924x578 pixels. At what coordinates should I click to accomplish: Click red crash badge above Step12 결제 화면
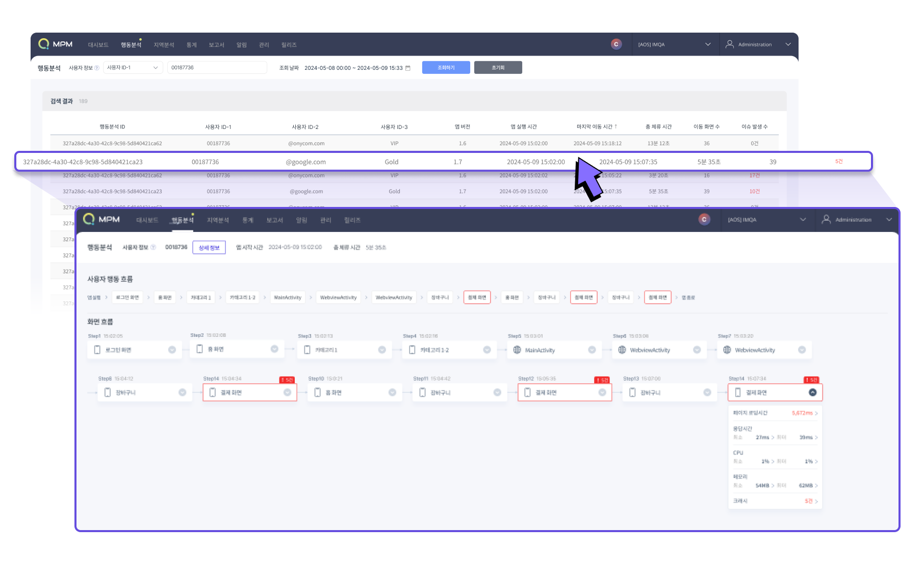coord(602,380)
